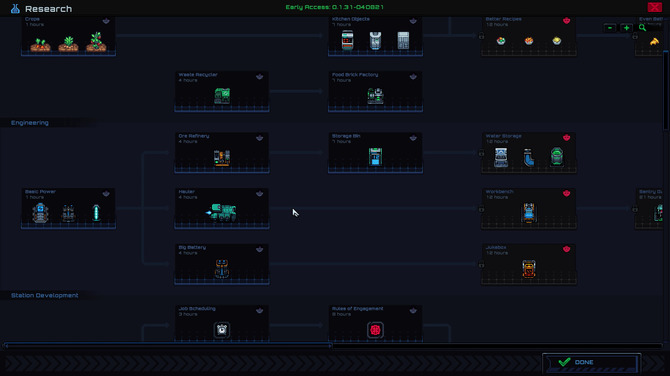Select the Jukebox research icon
This screenshot has width=670, height=376.
pos(529,269)
